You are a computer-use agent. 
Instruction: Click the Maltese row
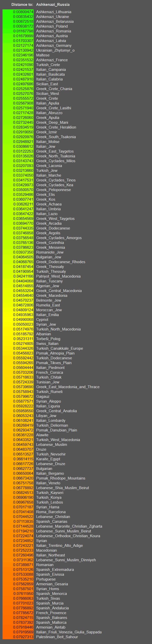point(43,55)
